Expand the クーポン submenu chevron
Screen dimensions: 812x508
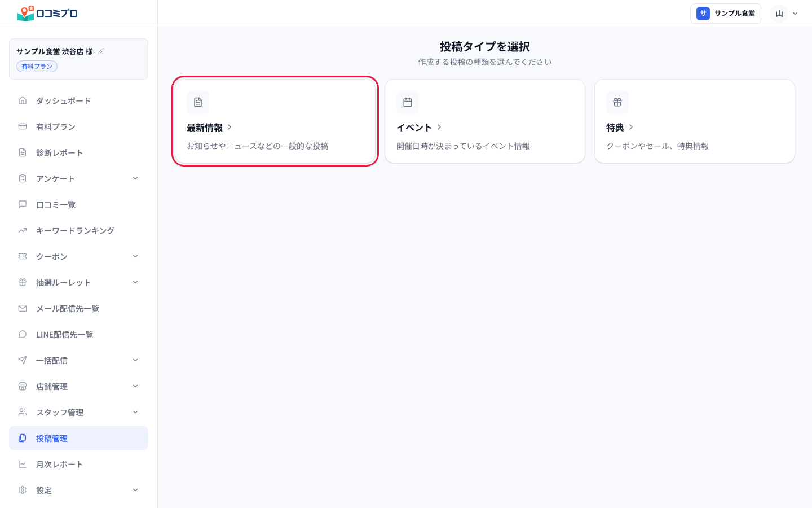135,256
